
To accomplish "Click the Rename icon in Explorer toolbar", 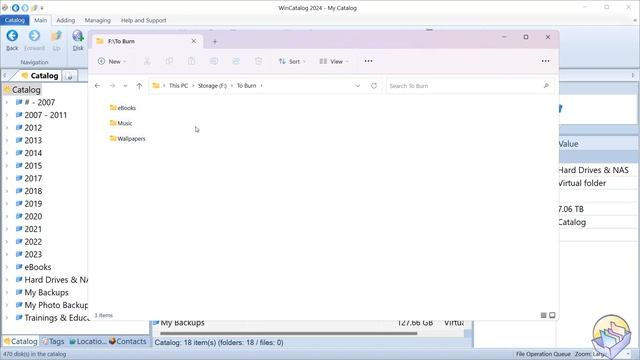I will click(x=213, y=61).
